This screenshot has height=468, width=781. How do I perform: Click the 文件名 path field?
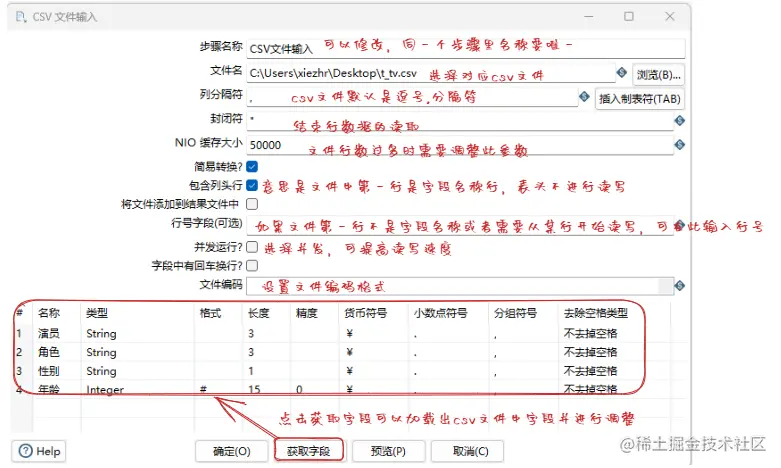click(431, 73)
